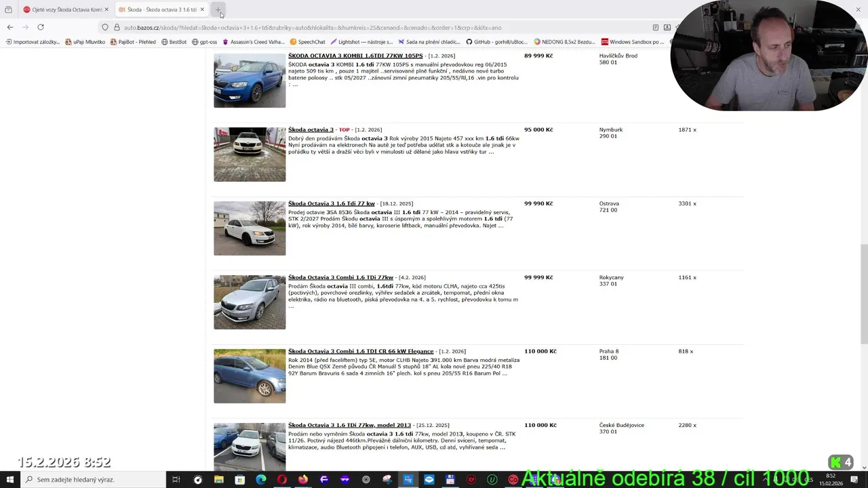Reload the page with refresh icon
Viewport: 868px width, 488px height.
pos(41,27)
